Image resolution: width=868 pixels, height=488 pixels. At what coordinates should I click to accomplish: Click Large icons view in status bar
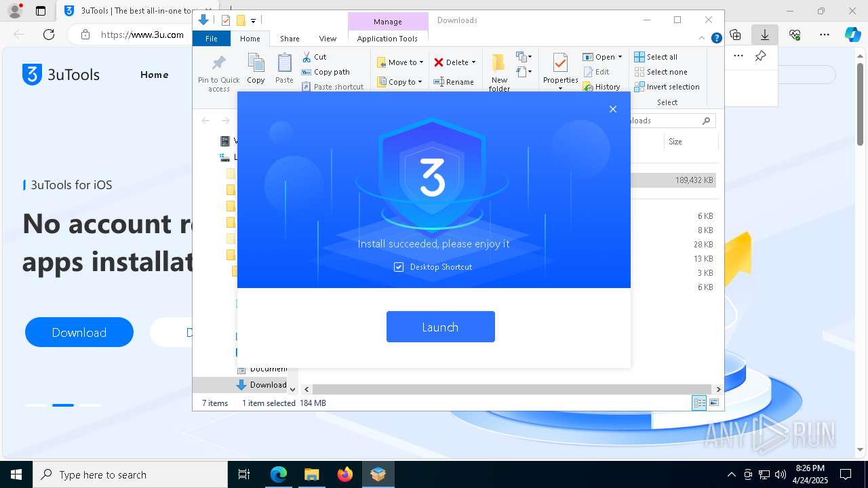pos(714,403)
